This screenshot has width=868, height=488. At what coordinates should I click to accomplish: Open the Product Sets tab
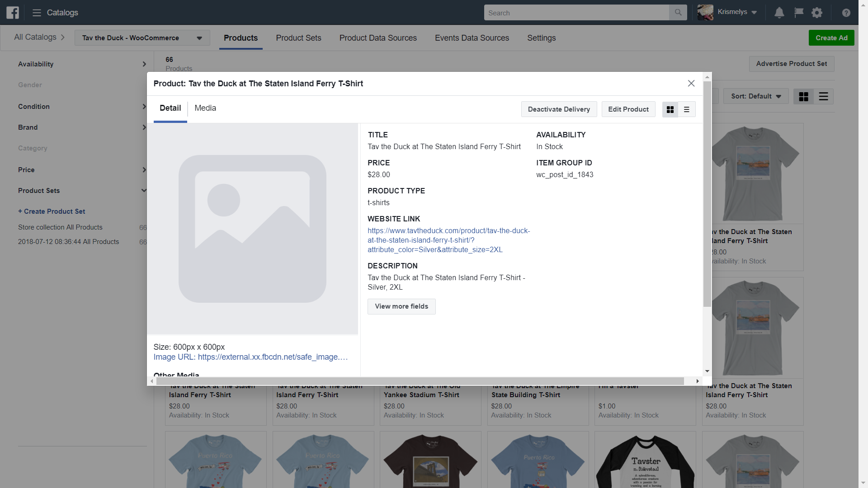(x=298, y=38)
